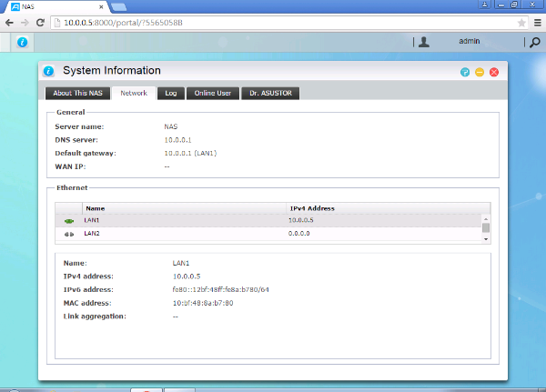This screenshot has height=392, width=546.
Task: Click the blue info icon beside System Information title
Action: point(48,71)
